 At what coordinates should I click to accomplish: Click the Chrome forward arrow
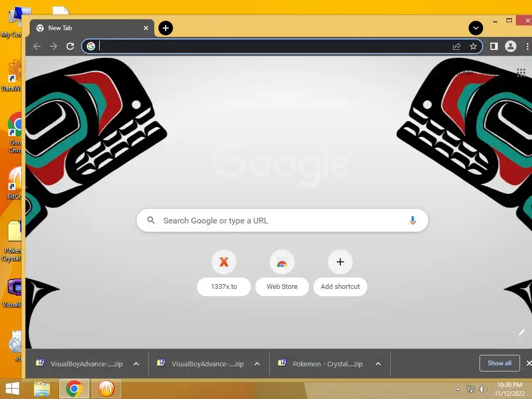(54, 46)
